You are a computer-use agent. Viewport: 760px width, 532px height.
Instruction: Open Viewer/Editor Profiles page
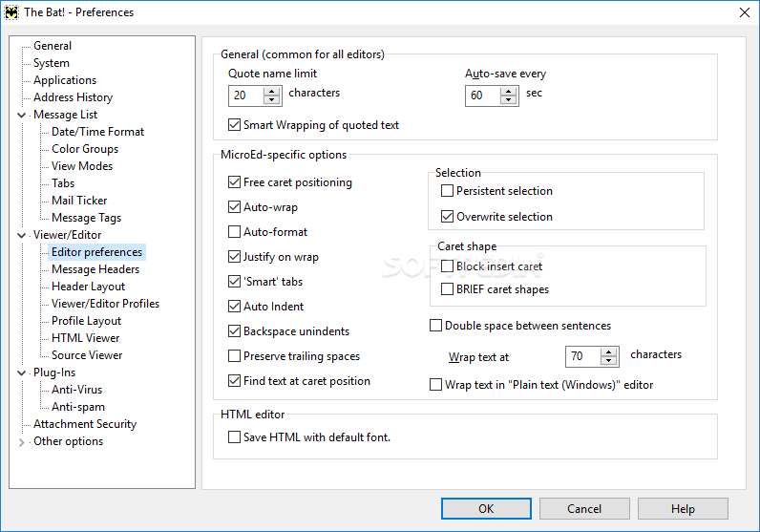coord(106,304)
